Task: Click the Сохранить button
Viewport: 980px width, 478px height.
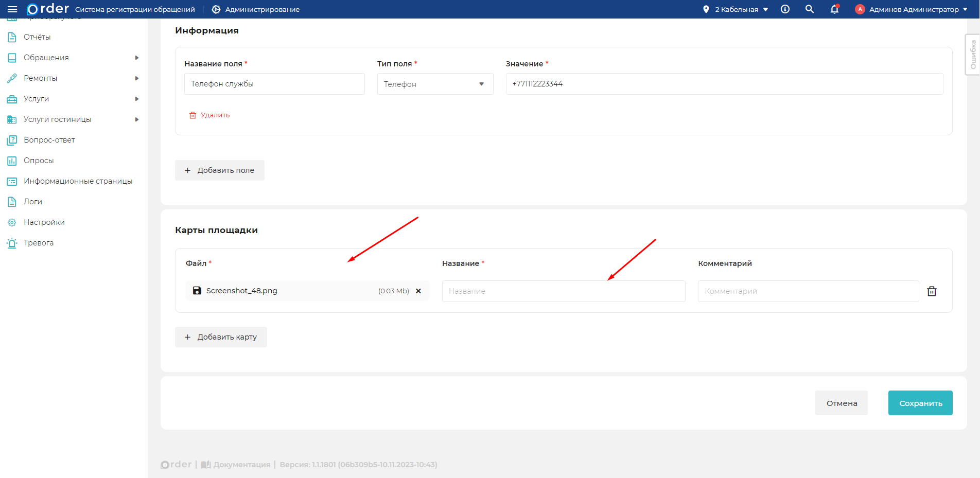Action: pos(920,403)
